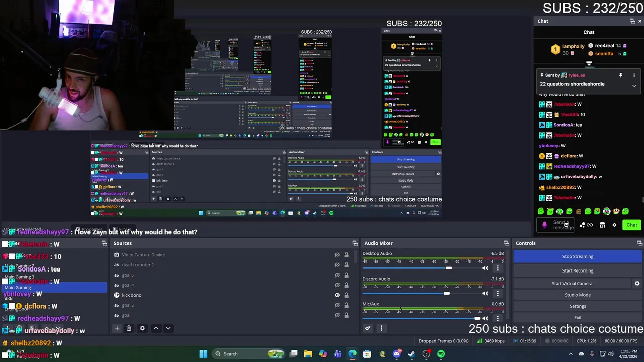Open OBS Settings from Controls
This screenshot has width=644, height=362.
tap(578, 306)
